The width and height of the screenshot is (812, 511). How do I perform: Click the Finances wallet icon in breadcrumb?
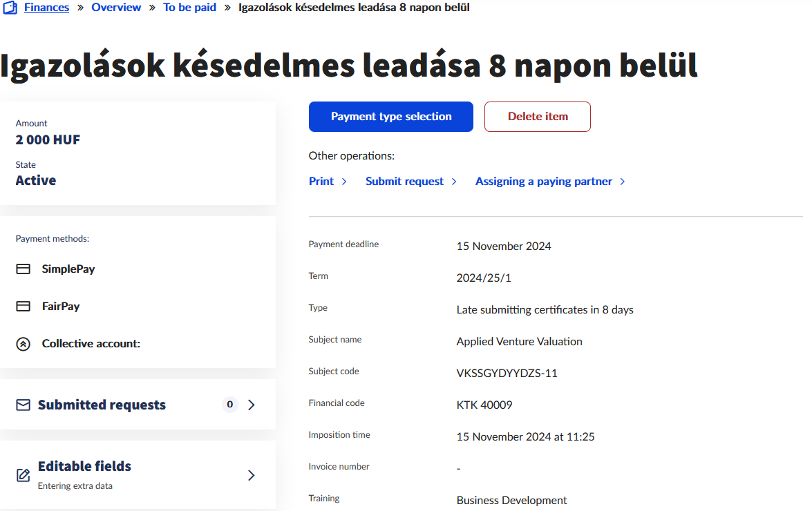pyautogui.click(x=10, y=8)
